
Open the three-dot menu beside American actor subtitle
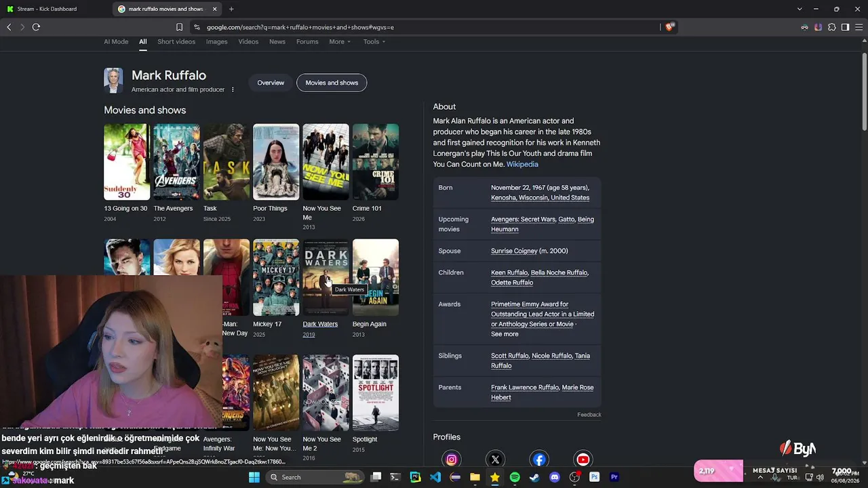click(x=233, y=89)
